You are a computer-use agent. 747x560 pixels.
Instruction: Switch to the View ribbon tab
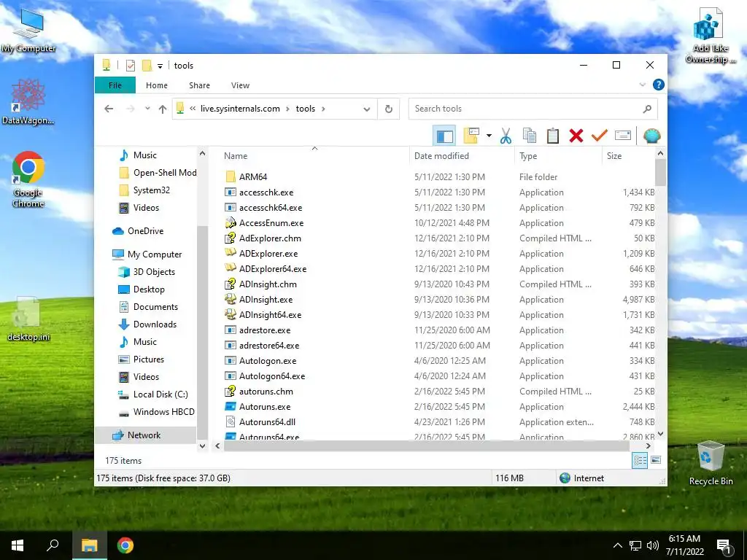[240, 85]
